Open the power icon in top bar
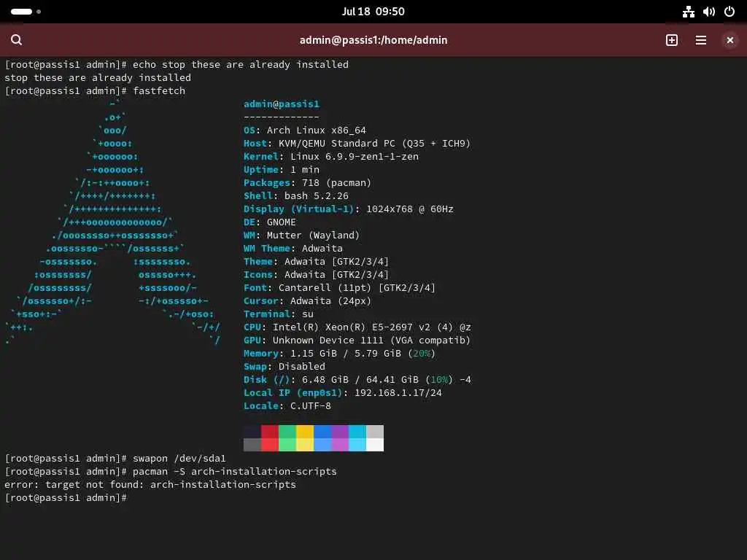The image size is (747, 560). pos(729,12)
